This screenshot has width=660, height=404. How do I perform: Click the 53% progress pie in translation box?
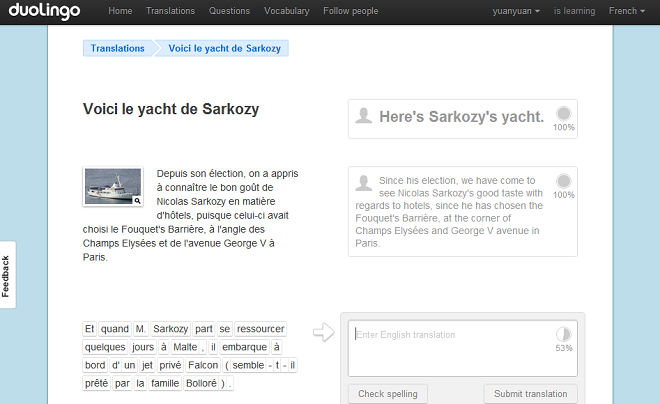564,334
